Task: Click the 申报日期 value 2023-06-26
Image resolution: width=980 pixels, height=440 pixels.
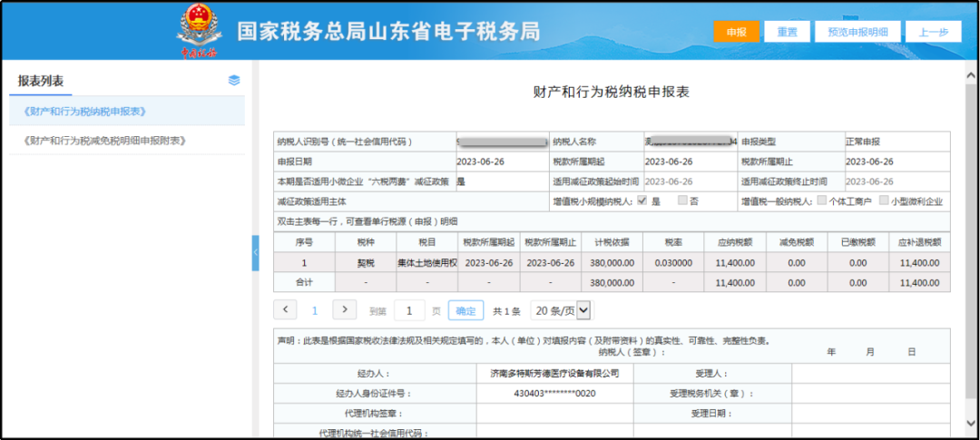Action: coord(480,161)
